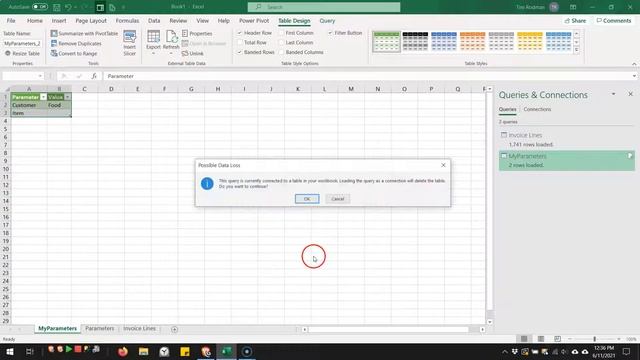Open table Properties in External Table Data

tap(197, 33)
